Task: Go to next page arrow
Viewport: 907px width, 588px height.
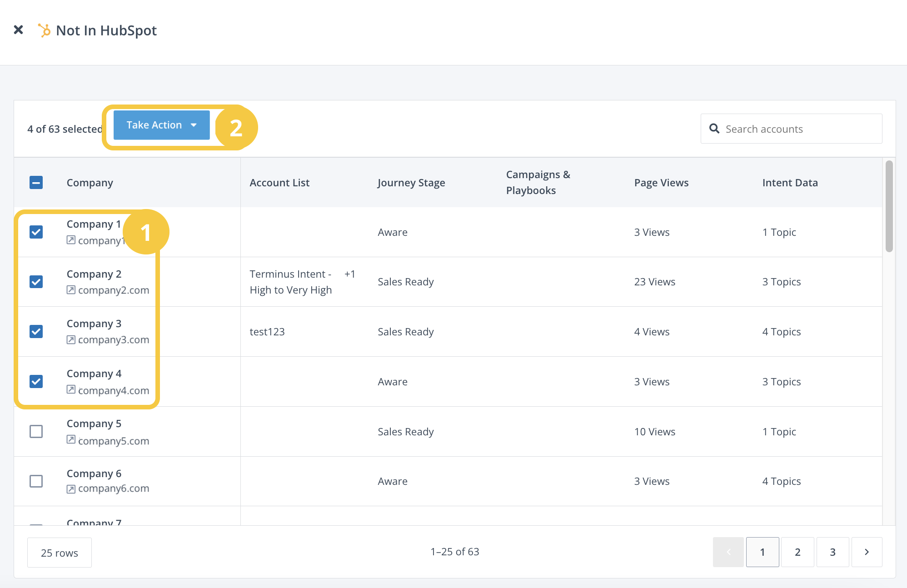Action: click(867, 552)
